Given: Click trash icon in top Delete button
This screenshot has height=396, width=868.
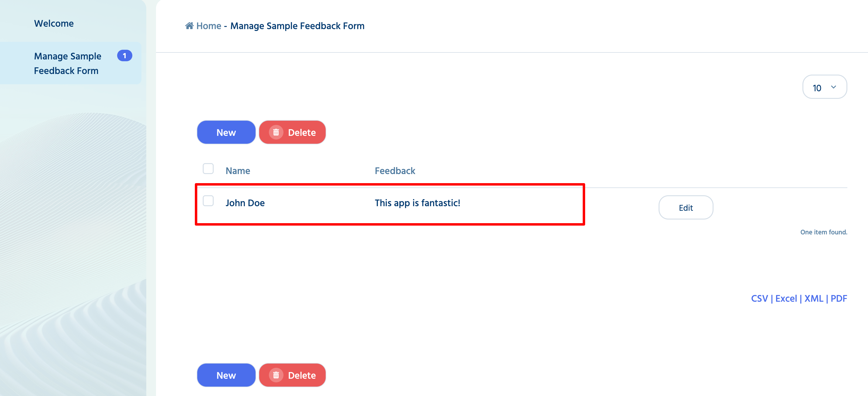Looking at the screenshot, I should coord(276,132).
